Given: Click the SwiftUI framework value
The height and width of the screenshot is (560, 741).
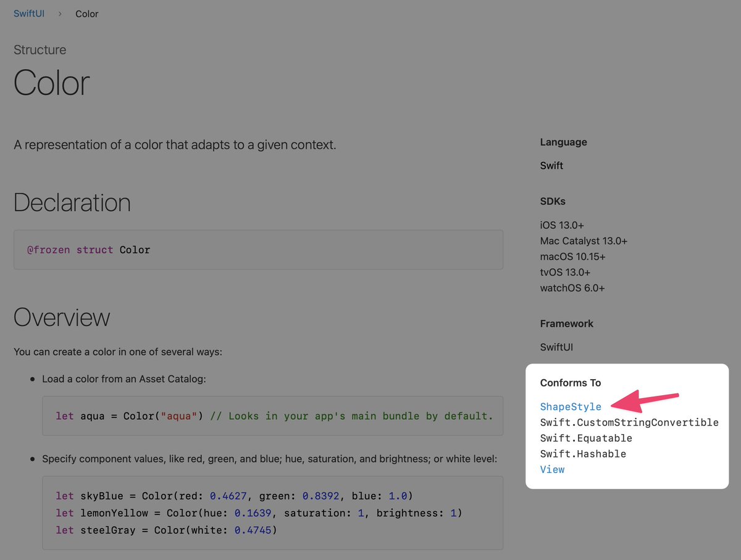Looking at the screenshot, I should [556, 347].
